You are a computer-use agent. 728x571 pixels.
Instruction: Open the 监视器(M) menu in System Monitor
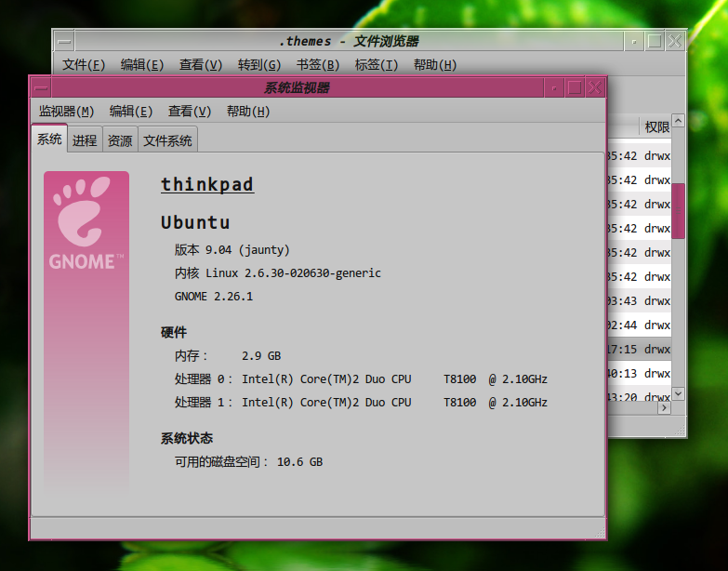(66, 112)
